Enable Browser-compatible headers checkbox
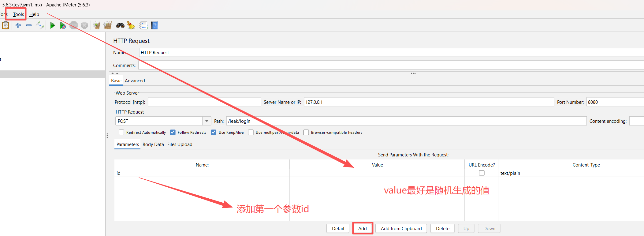 tap(306, 132)
